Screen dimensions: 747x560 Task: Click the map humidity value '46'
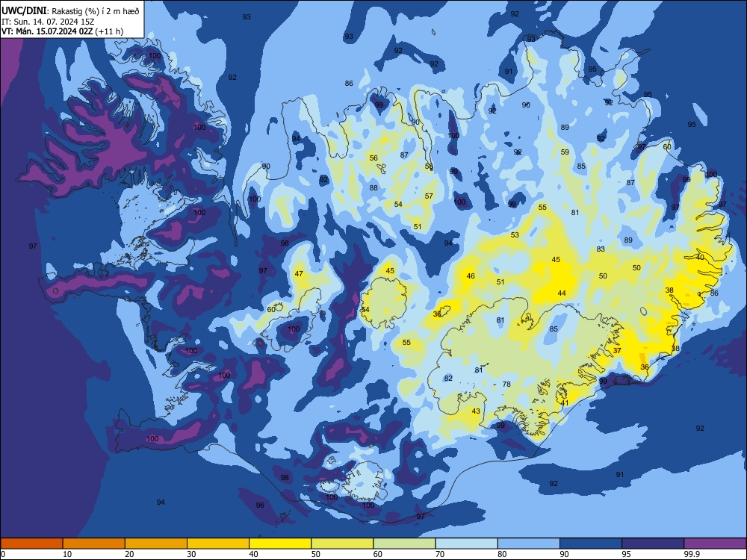471,276
